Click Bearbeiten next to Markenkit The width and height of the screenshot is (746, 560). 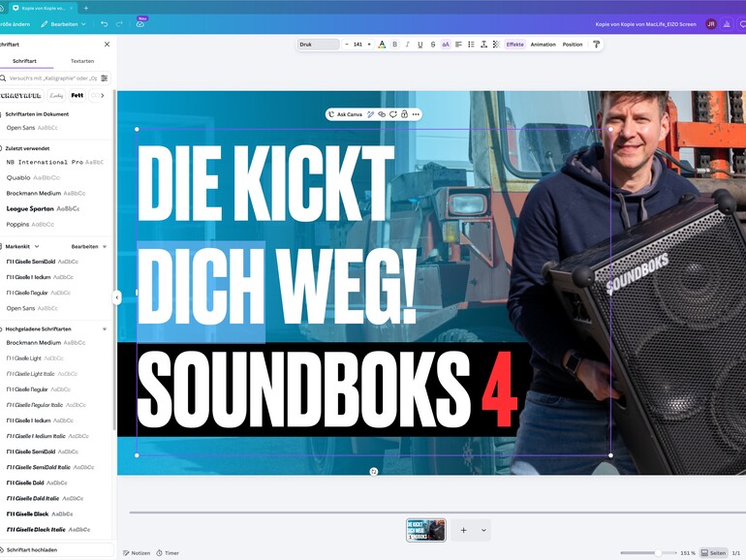pos(84,246)
